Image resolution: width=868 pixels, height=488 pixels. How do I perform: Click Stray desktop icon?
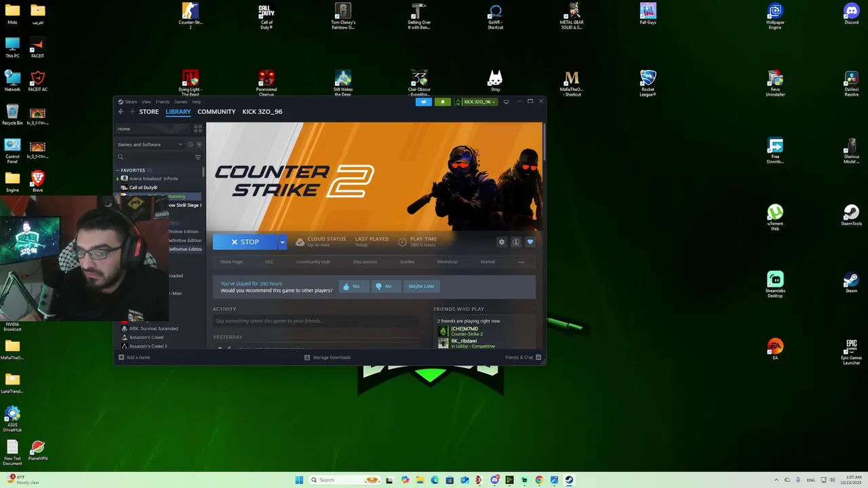coord(495,81)
